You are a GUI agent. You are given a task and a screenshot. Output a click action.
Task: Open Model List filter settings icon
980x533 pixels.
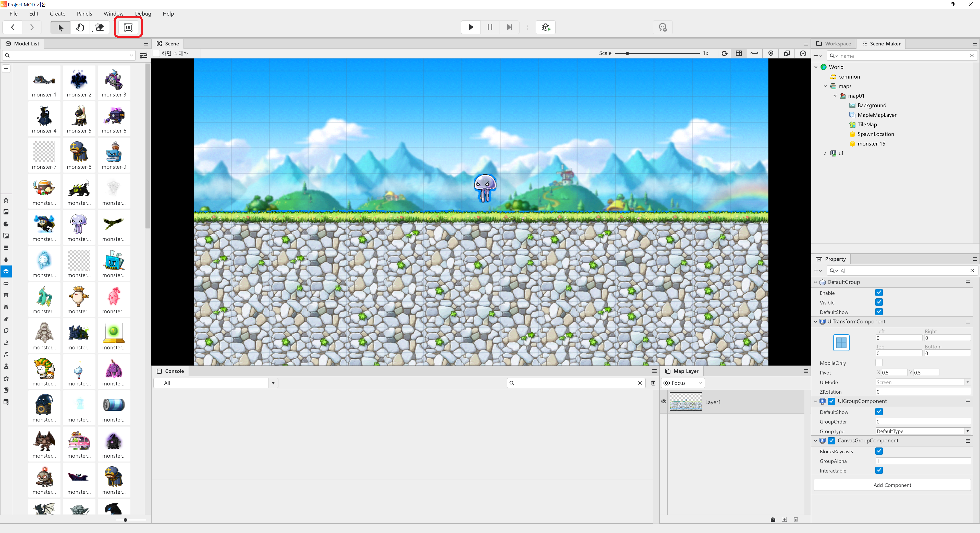(x=143, y=56)
